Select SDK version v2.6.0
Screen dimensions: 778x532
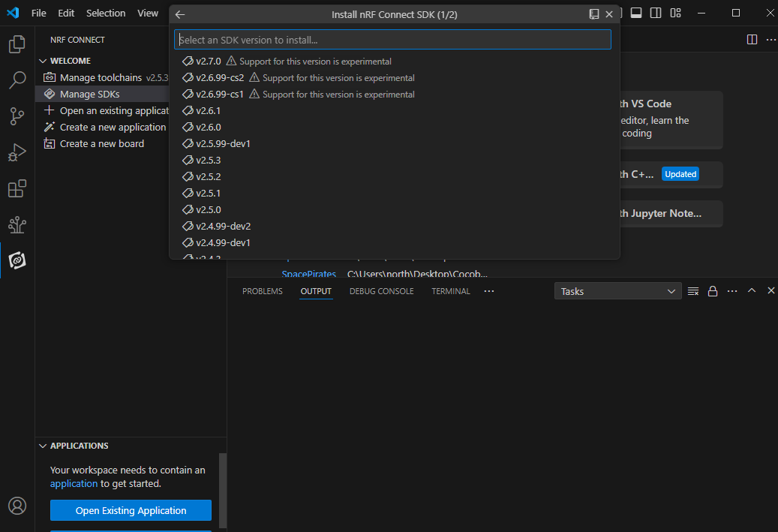395,127
